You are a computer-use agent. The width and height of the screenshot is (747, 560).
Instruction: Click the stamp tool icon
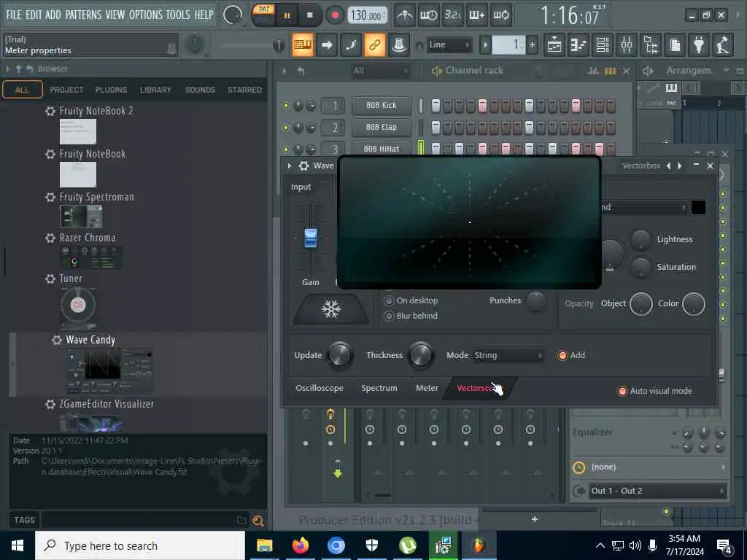pyautogui.click(x=399, y=44)
